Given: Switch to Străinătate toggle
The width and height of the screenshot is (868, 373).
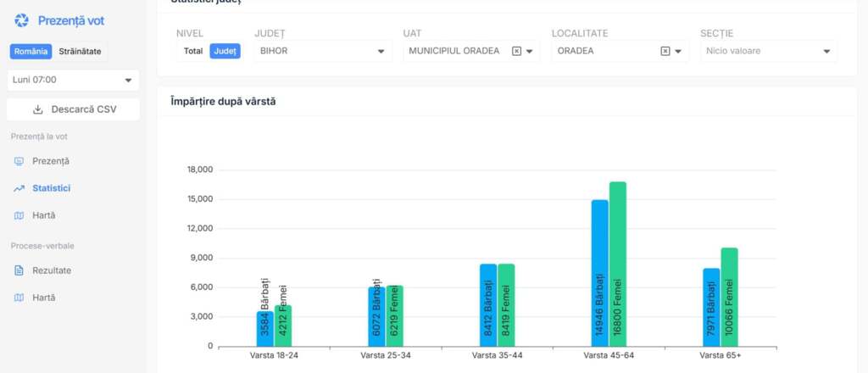Looking at the screenshot, I should [x=81, y=52].
